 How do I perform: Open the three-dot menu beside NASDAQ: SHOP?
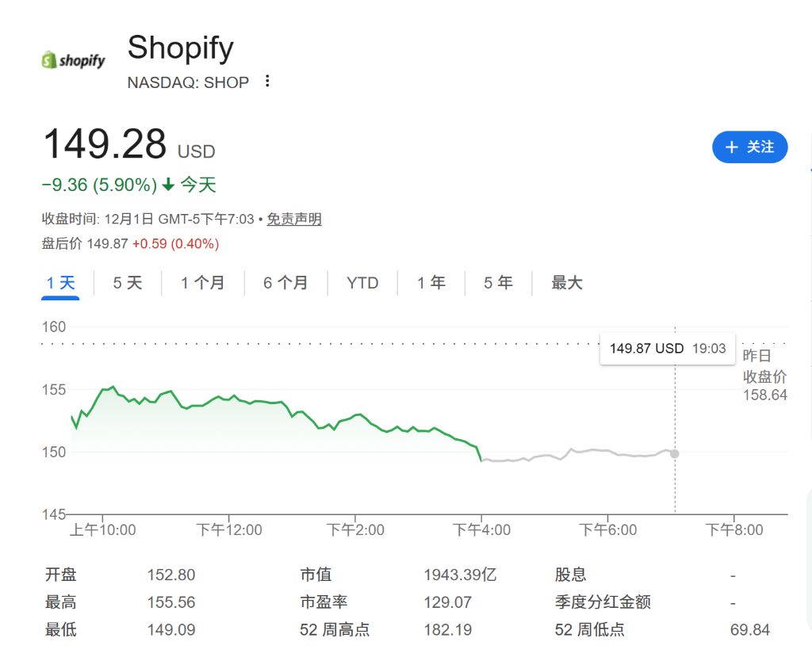[x=267, y=81]
